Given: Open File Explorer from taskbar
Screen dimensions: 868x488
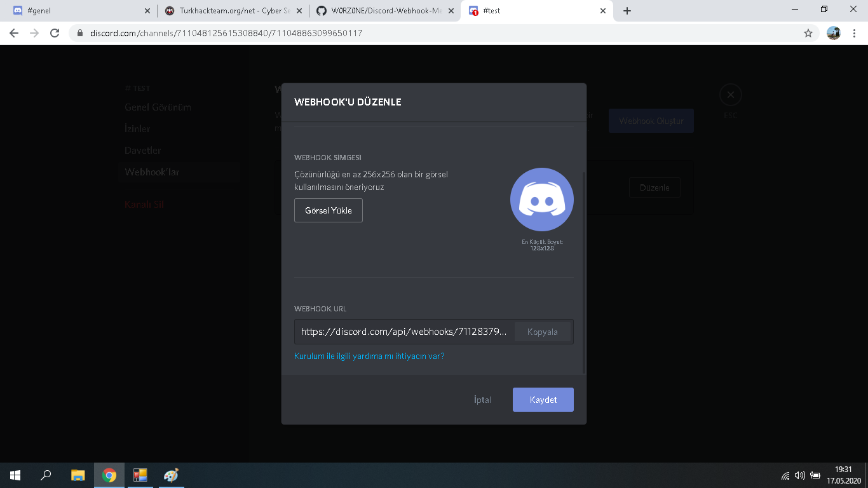Looking at the screenshot, I should pyautogui.click(x=78, y=475).
